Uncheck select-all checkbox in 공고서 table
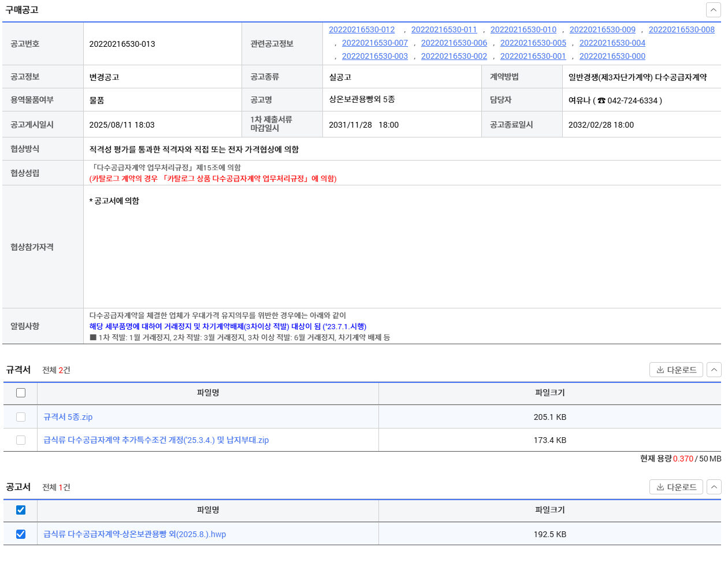Viewport: 728px width, 566px height. [21, 510]
